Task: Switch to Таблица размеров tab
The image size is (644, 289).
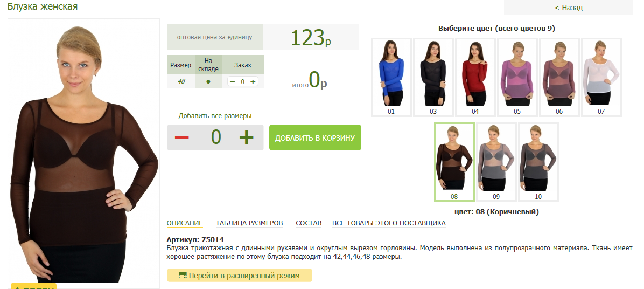Action: (x=249, y=223)
